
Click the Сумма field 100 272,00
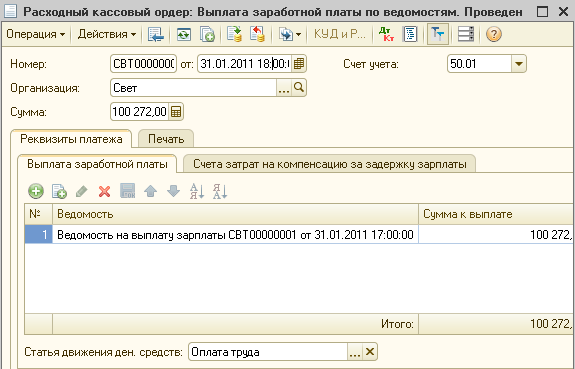[x=139, y=112]
